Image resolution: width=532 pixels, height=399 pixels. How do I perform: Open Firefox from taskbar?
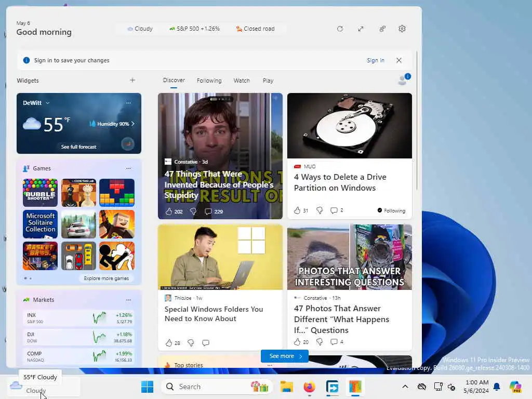[310, 387]
